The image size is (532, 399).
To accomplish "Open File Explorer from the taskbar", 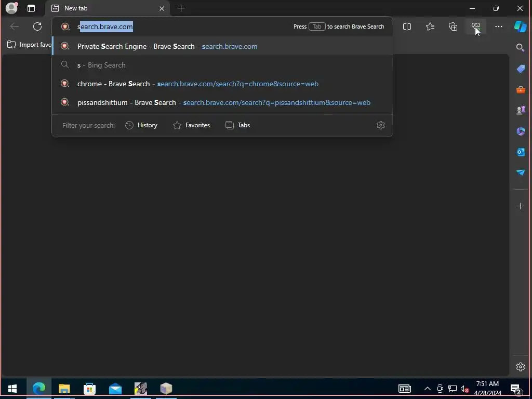I will (64, 388).
